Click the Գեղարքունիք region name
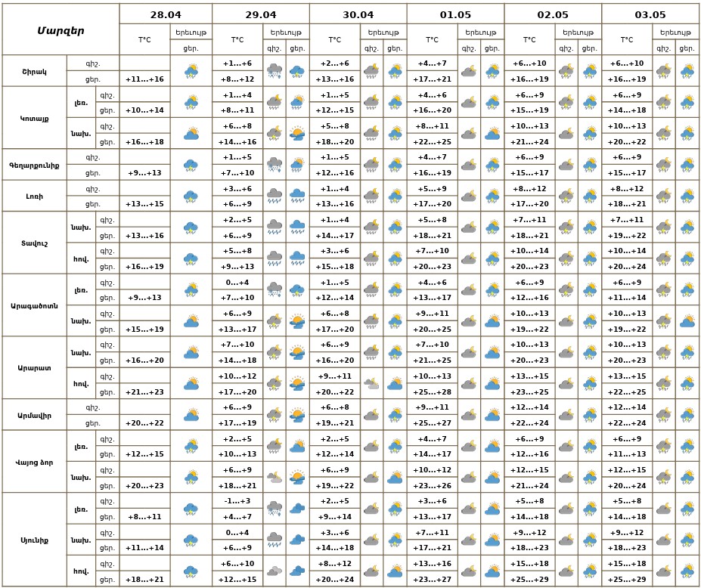This screenshot has height=588, width=701. (34, 164)
